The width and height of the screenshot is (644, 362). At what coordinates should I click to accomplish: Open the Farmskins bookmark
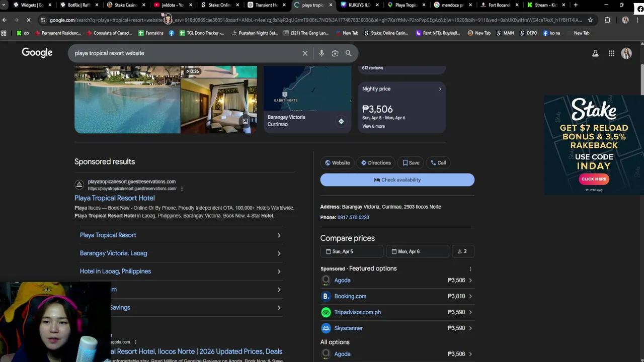click(150, 33)
